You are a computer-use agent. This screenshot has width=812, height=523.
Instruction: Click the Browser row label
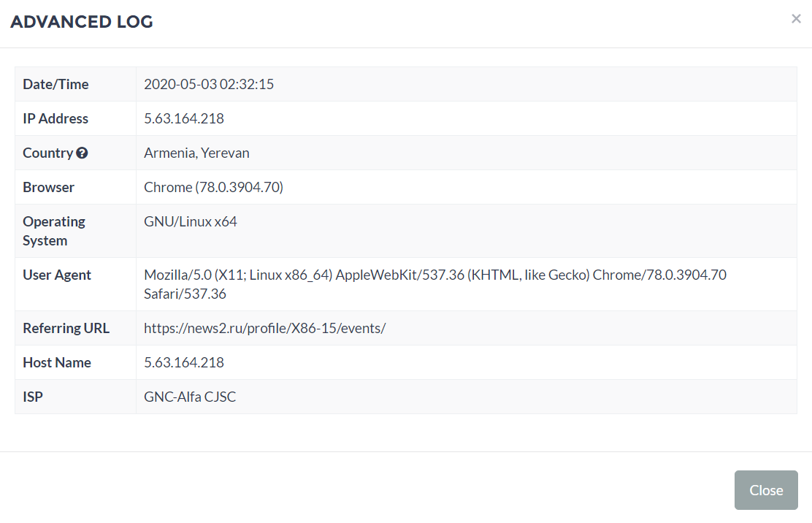(x=49, y=187)
